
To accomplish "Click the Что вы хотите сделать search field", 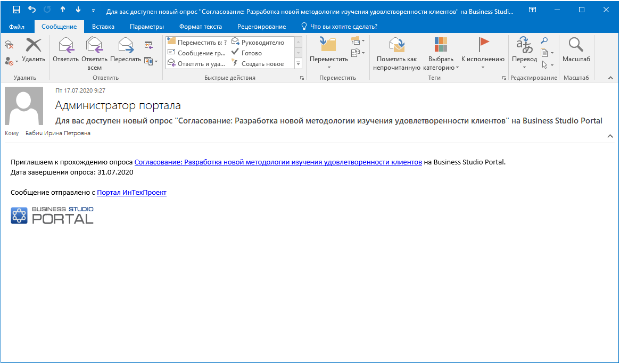I will [x=344, y=27].
